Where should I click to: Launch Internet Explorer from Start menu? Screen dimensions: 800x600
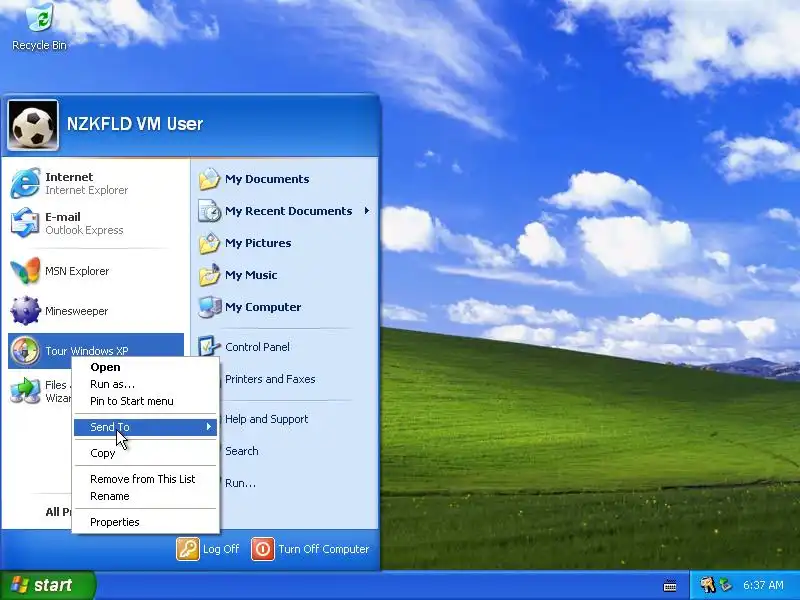click(x=25, y=183)
